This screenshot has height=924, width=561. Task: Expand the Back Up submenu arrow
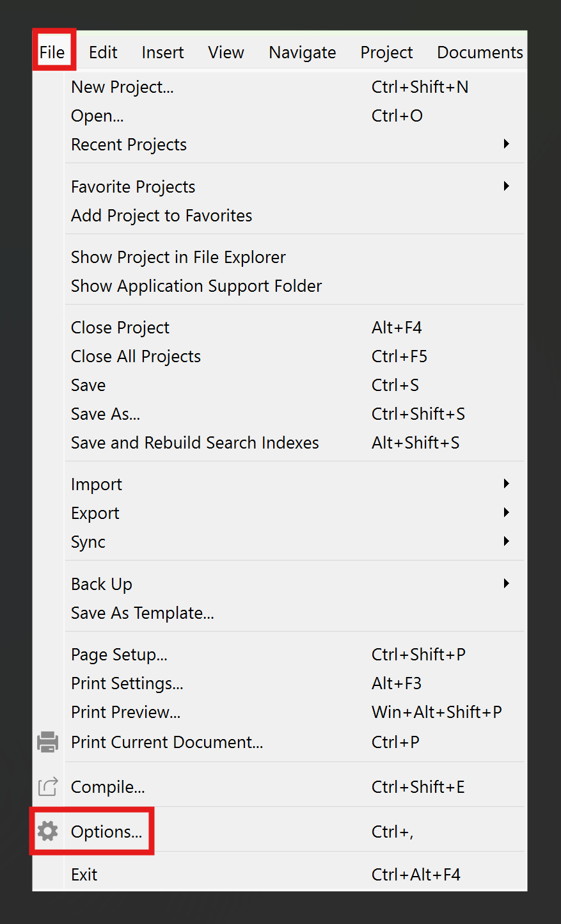point(506,584)
